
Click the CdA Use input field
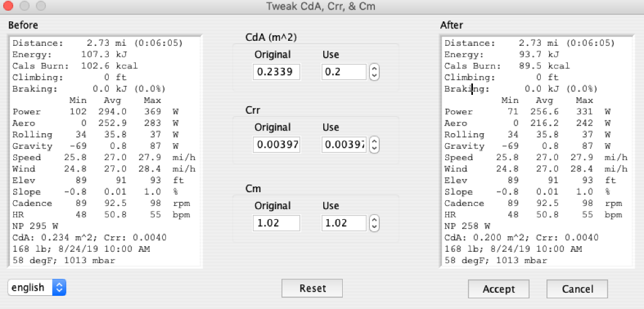point(344,72)
